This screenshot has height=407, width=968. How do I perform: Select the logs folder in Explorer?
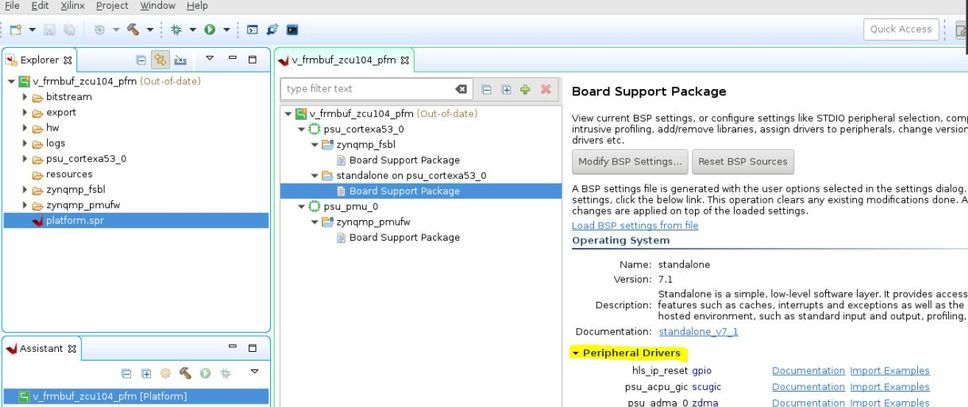(x=56, y=143)
